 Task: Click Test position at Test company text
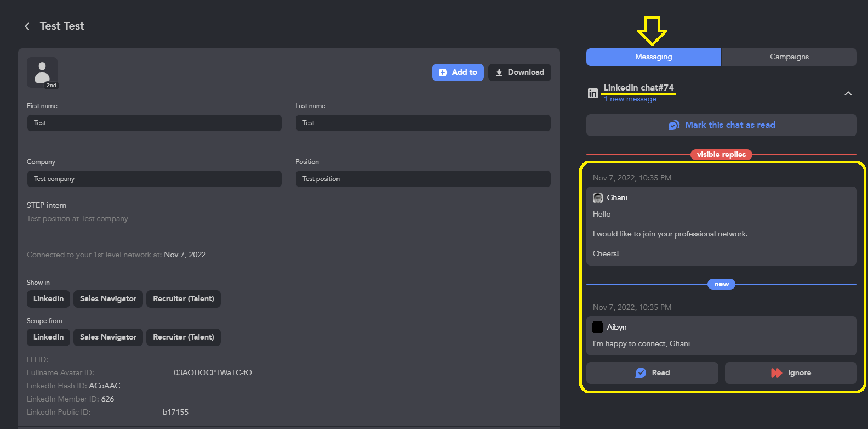click(77, 218)
